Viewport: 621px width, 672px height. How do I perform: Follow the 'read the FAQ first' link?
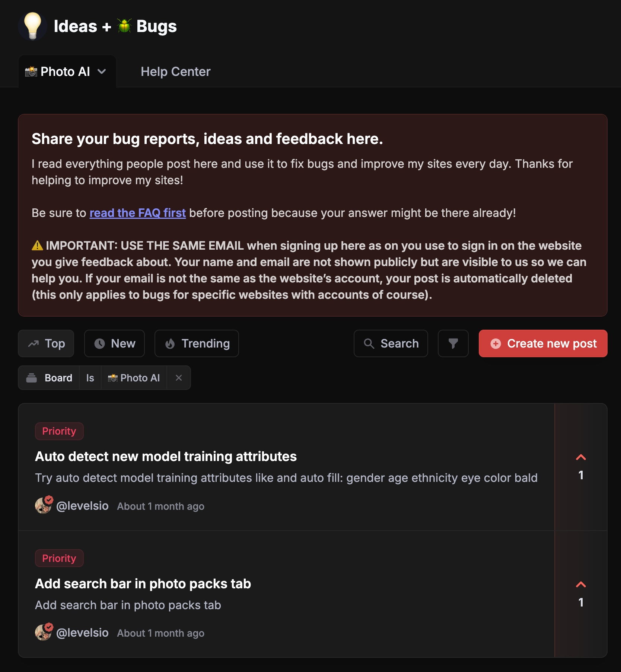tap(137, 213)
